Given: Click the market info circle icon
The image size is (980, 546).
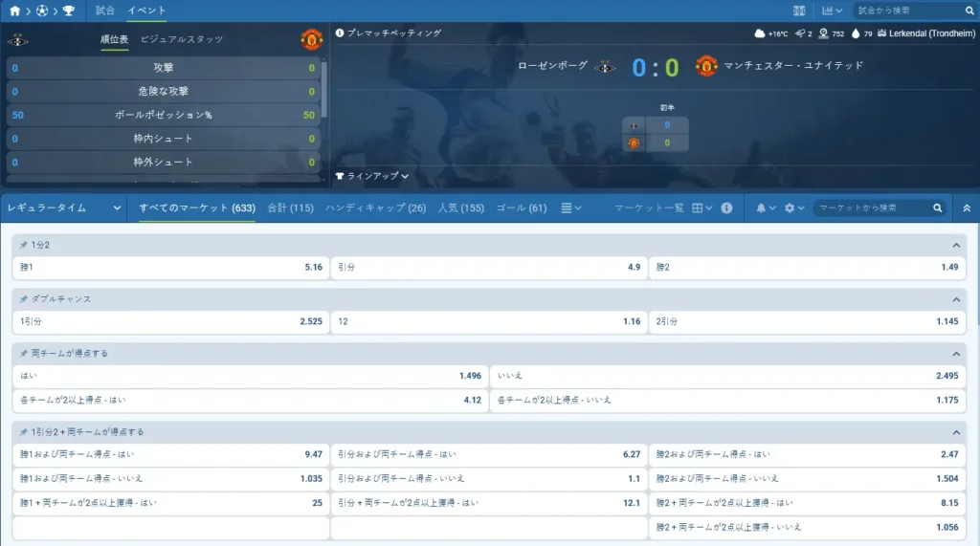Looking at the screenshot, I should tap(726, 208).
